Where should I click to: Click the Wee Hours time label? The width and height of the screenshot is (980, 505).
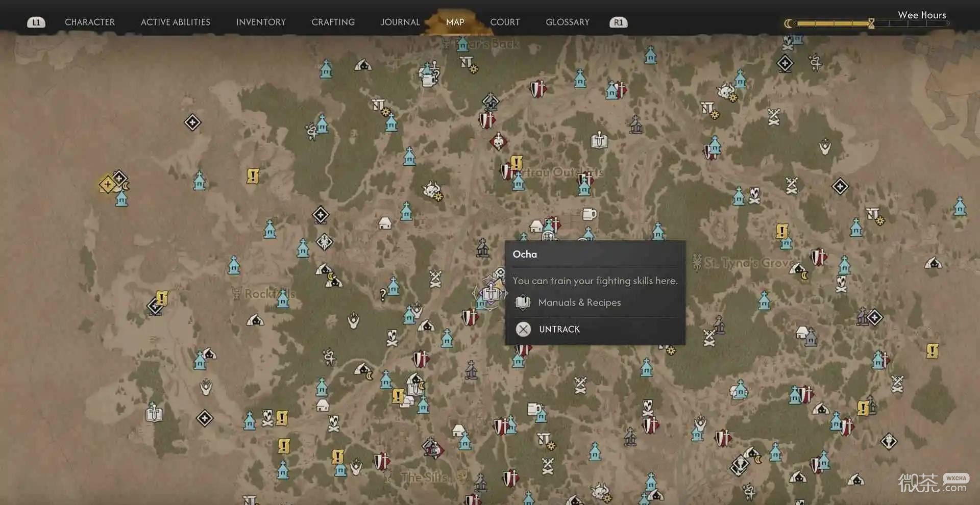pyautogui.click(x=922, y=15)
